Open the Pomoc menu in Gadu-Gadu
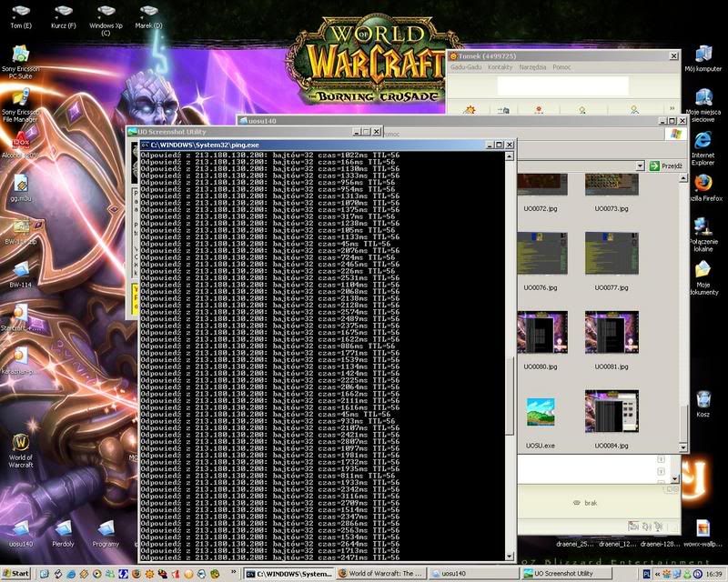Viewport: 728px width, 582px height. tap(561, 67)
